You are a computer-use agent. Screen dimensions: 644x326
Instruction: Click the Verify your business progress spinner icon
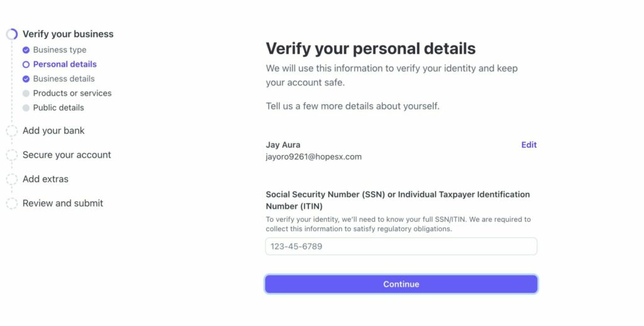point(12,35)
